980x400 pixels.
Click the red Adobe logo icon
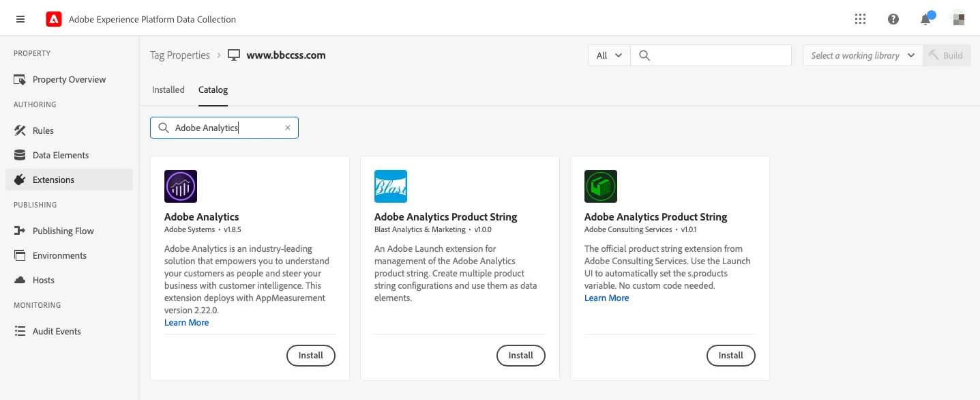pos(54,19)
